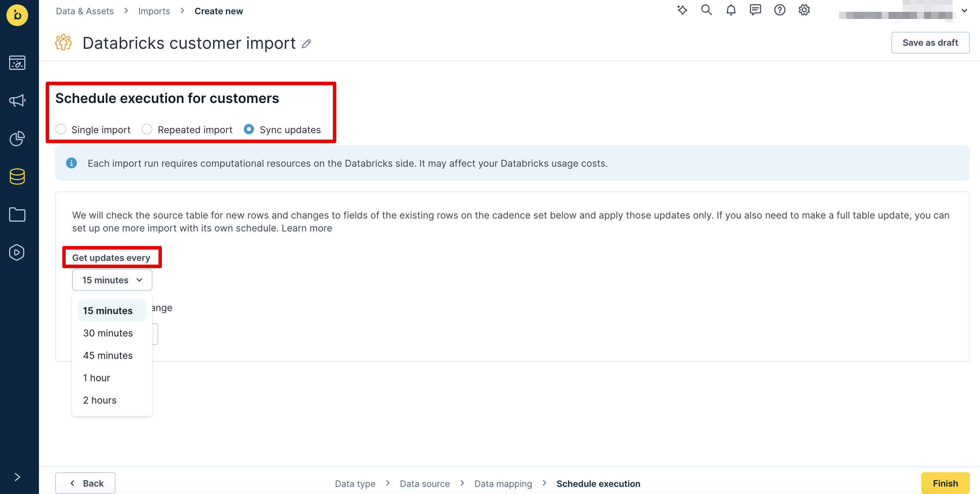Click the Schedule execution step

point(598,484)
